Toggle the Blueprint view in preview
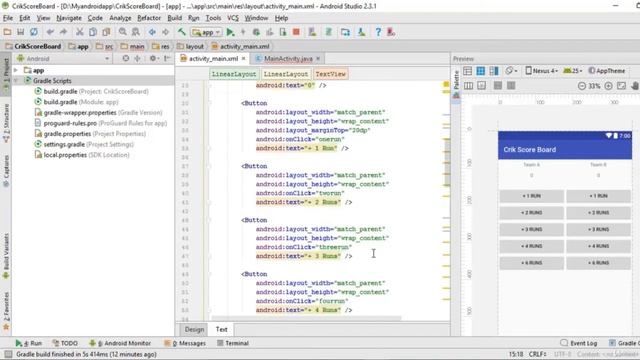The width and height of the screenshot is (640, 360). [480, 71]
